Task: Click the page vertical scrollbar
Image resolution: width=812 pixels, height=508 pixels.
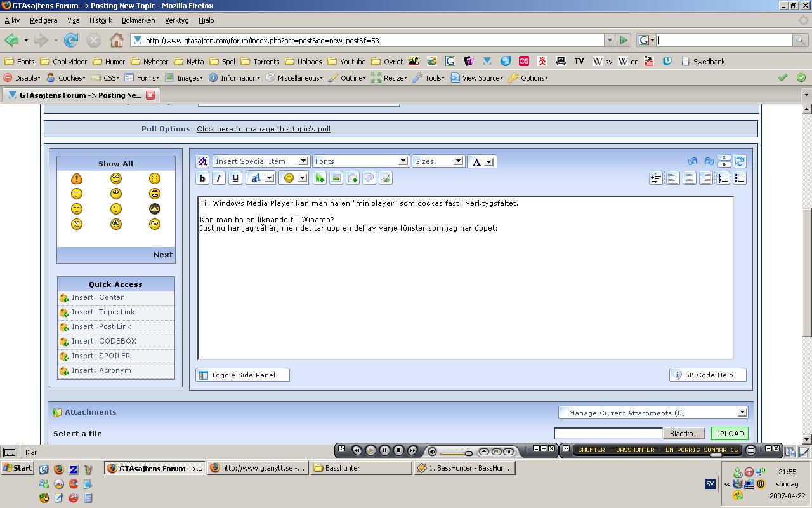Action: pyautogui.click(x=806, y=273)
